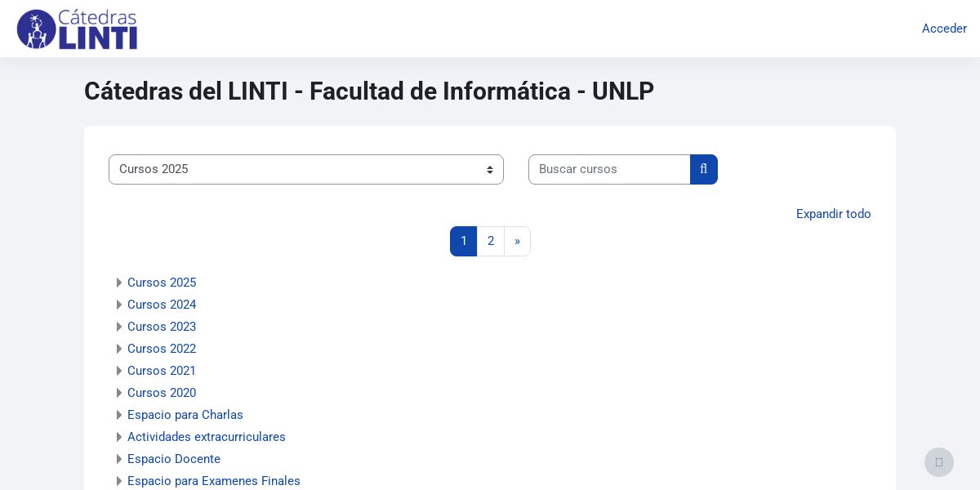Open the course category dropdown
This screenshot has width=980, height=490.
[x=305, y=169]
